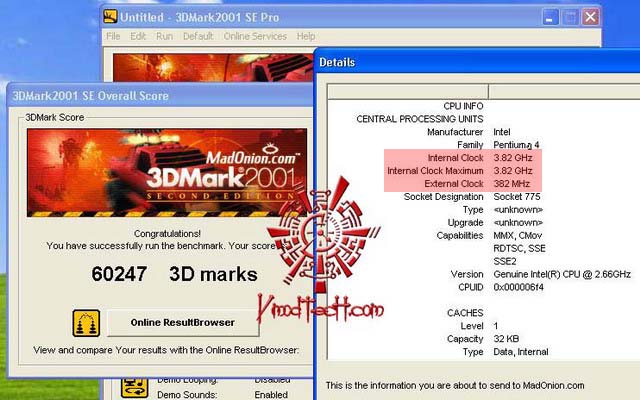Minimize the 3DMark2001 SE Pro window
Screen dimensions: 640x400
[550, 17]
